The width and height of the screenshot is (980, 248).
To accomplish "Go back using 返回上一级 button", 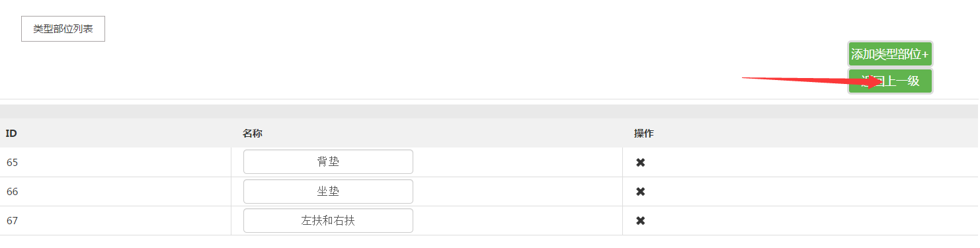I will pyautogui.click(x=890, y=81).
